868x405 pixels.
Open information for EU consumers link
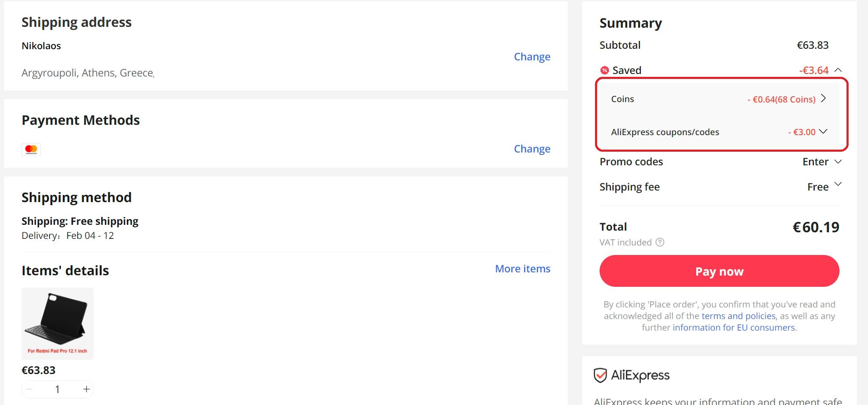pos(734,328)
